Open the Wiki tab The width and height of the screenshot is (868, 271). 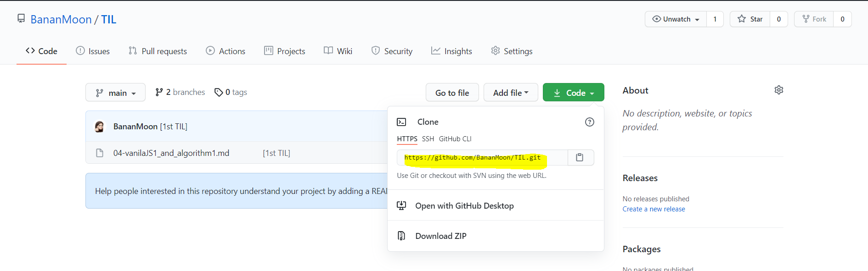[338, 51]
